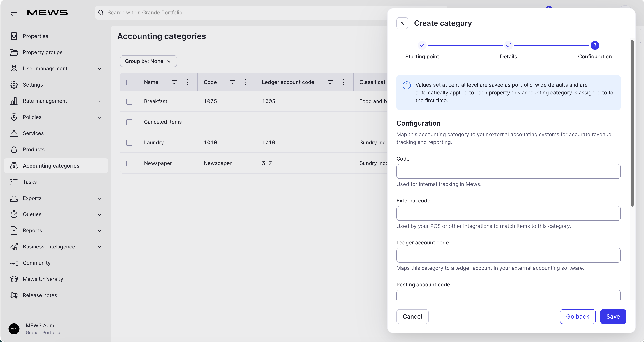Viewport: 644px width, 342px height.
Task: Save the new category
Action: pos(613,317)
